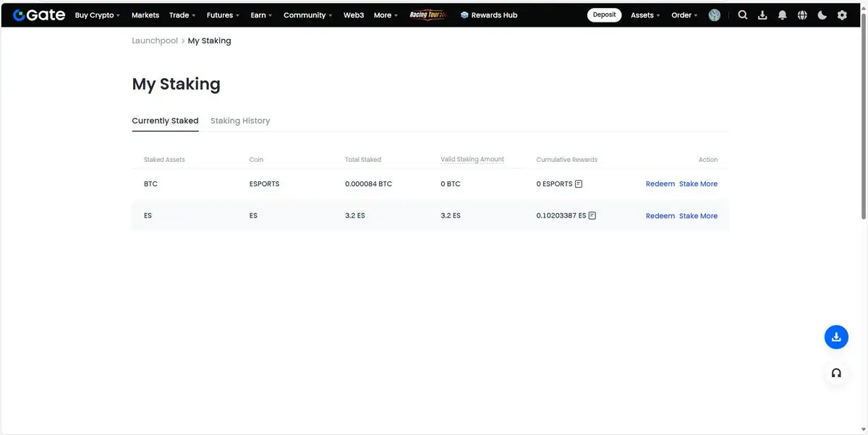Open the settings gear icon
Screen dimensions: 868x435
click(842, 14)
